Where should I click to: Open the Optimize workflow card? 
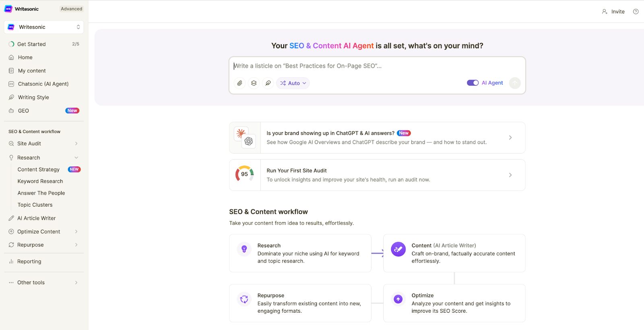pos(454,303)
